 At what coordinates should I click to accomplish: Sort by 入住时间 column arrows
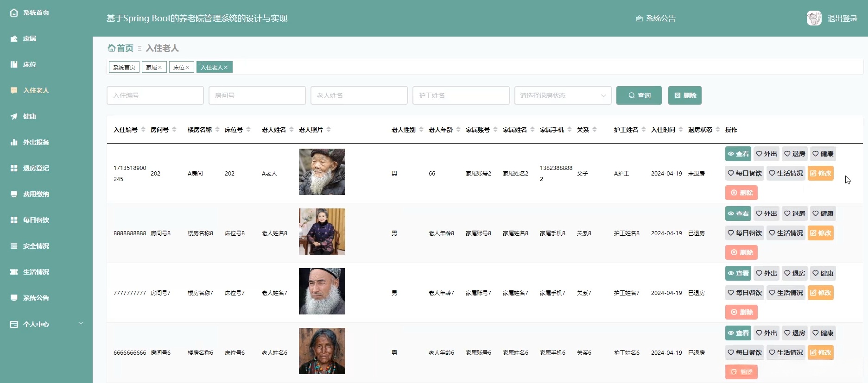[x=681, y=130]
